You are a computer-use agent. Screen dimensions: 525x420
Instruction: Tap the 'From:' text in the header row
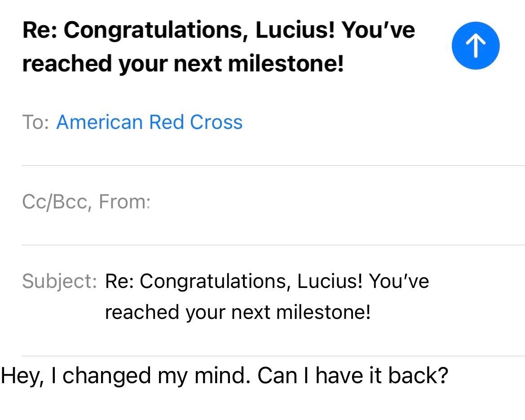click(124, 202)
